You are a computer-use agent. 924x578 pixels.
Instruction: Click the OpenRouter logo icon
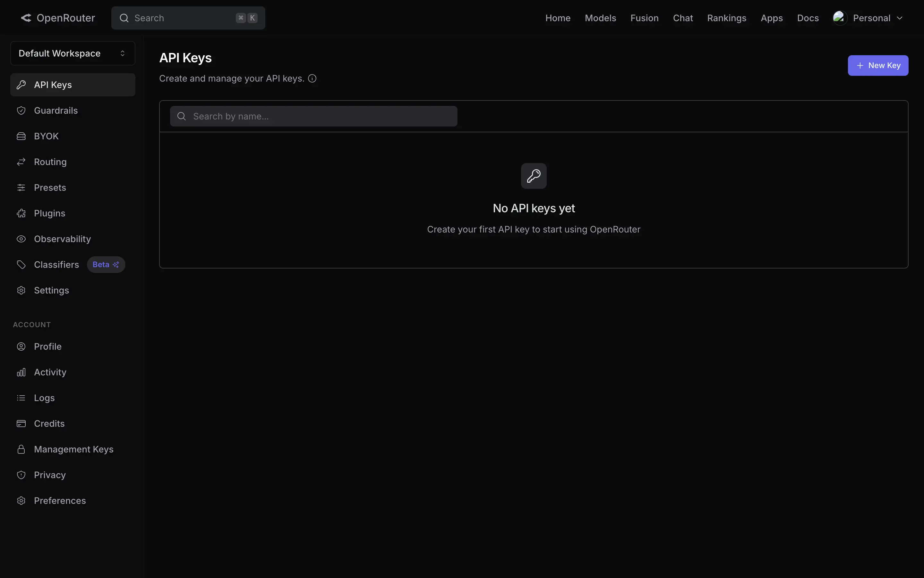pos(26,18)
